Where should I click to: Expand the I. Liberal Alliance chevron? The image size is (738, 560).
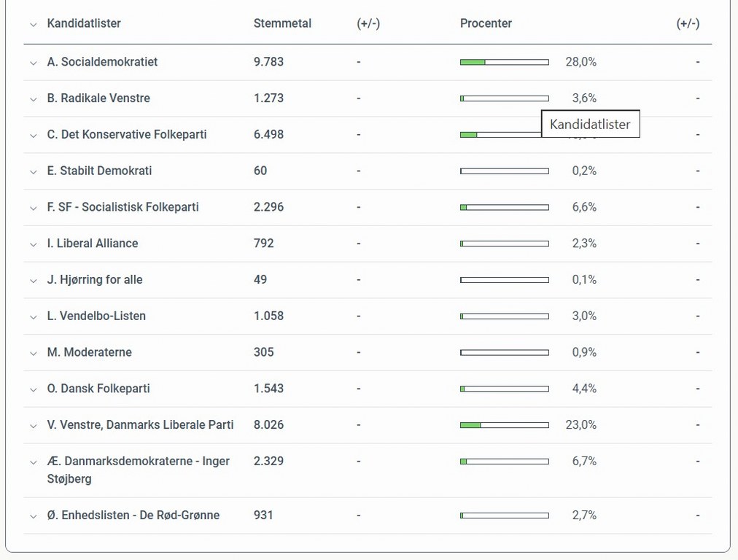tap(33, 244)
